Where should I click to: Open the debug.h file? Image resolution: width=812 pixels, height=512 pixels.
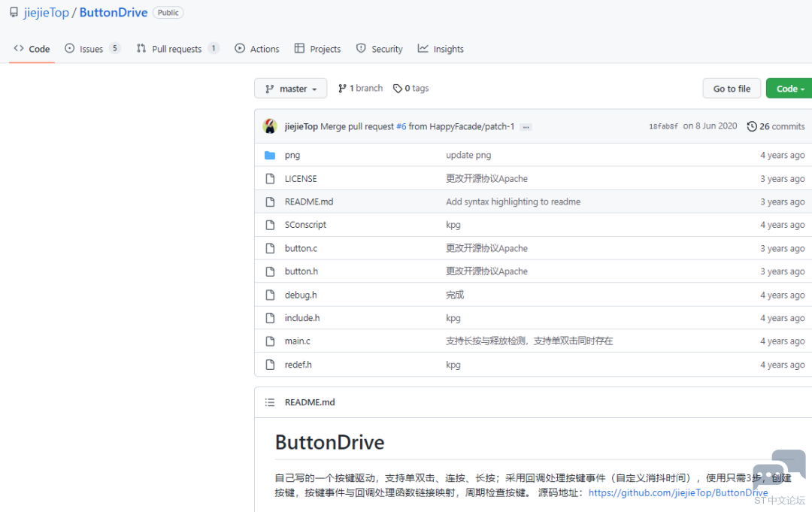click(301, 295)
